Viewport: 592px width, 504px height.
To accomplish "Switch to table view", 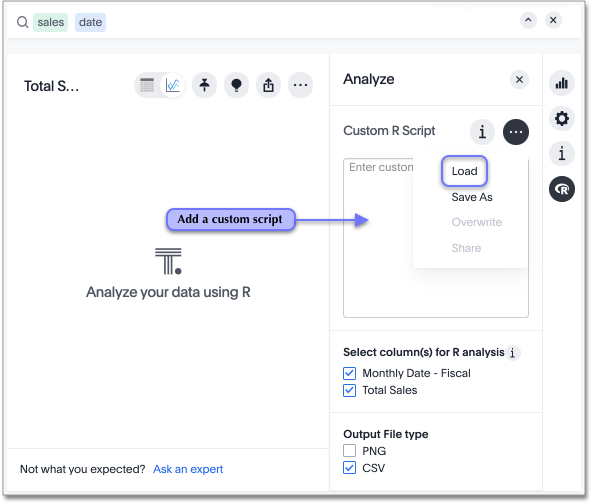I will tap(147, 85).
